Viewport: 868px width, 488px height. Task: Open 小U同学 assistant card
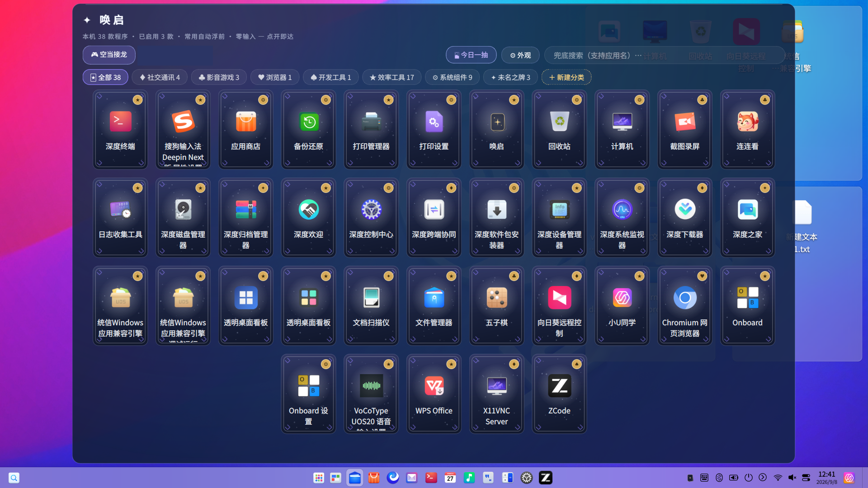coord(622,306)
